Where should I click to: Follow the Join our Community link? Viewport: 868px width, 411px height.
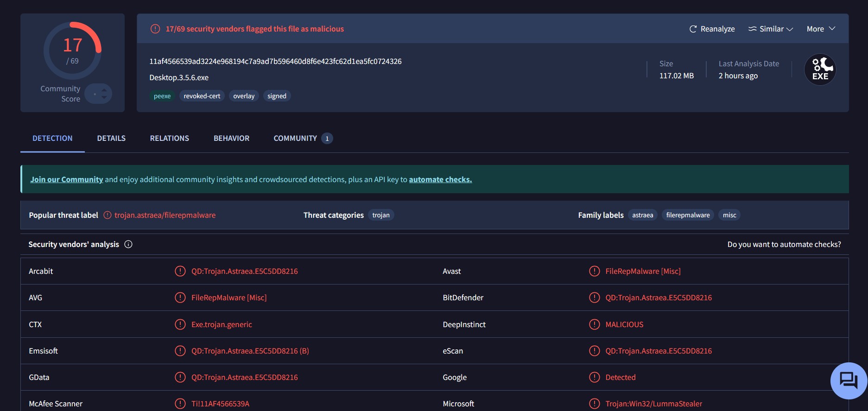coord(67,179)
